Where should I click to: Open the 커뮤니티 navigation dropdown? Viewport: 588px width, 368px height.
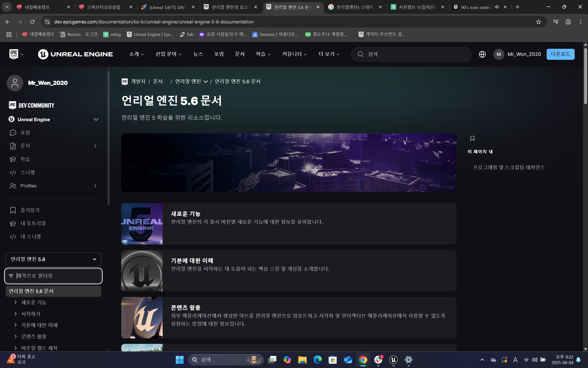point(294,54)
